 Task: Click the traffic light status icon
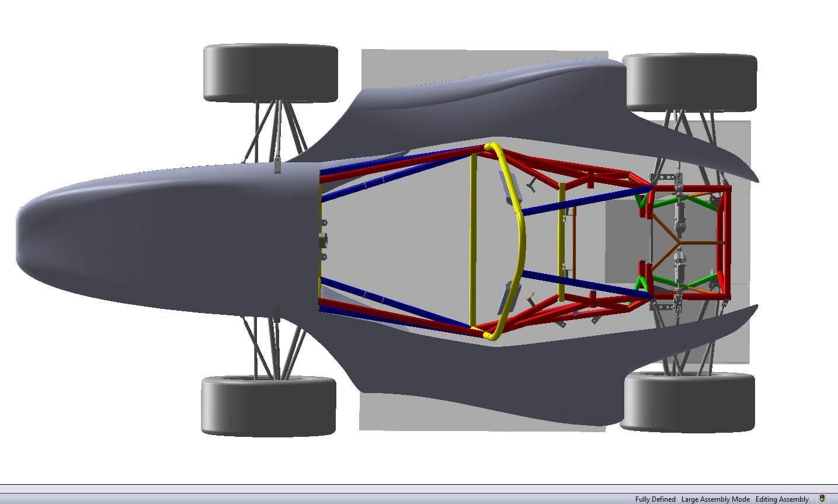click(x=822, y=499)
